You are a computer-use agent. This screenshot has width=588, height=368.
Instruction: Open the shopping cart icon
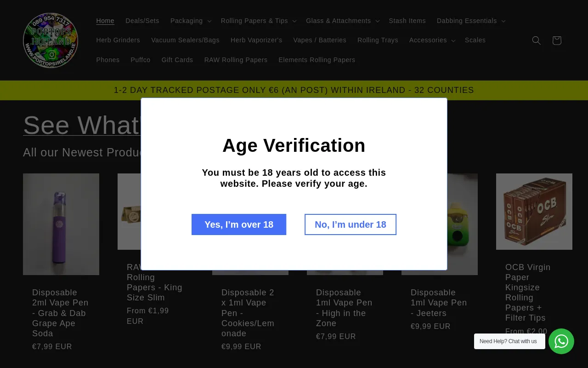(556, 40)
